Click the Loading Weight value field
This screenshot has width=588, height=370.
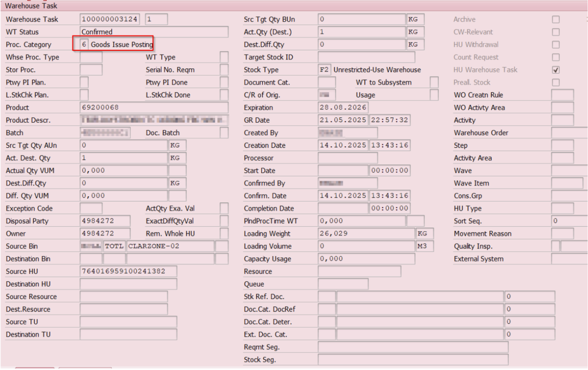pyautogui.click(x=366, y=234)
